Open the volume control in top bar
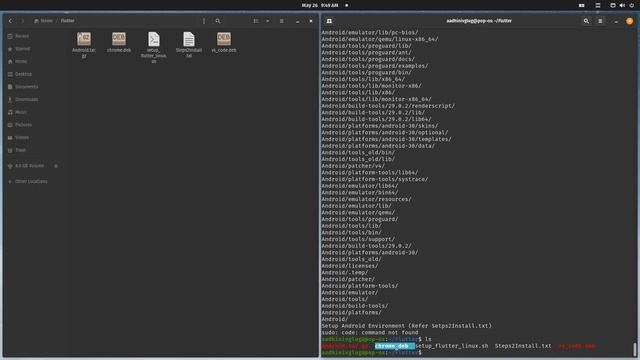 pos(622,5)
